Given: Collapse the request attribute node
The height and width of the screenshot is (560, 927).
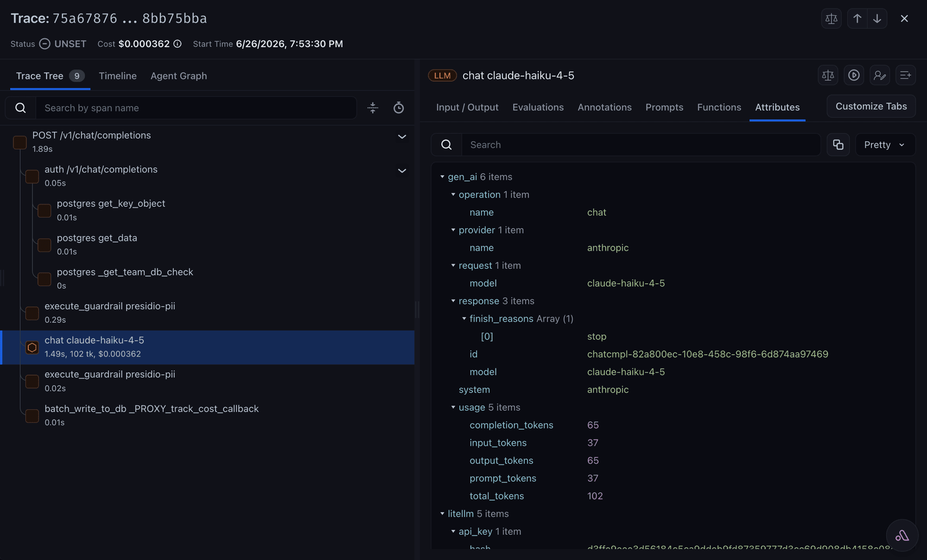Looking at the screenshot, I should (453, 265).
